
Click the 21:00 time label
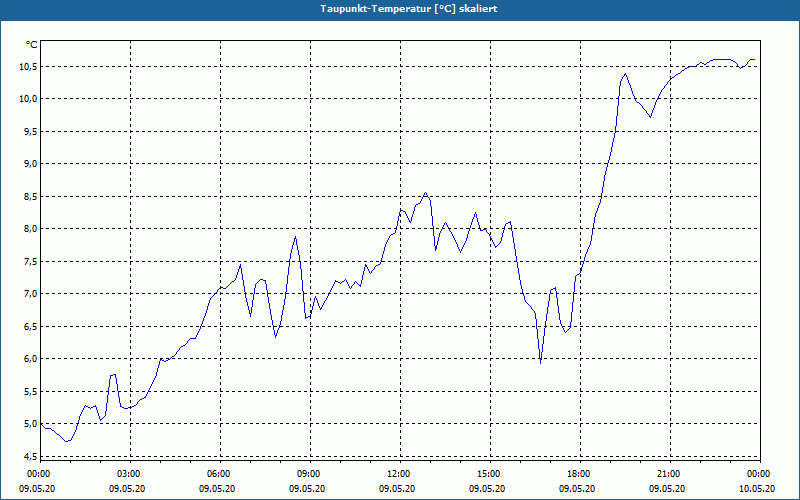pyautogui.click(x=670, y=474)
